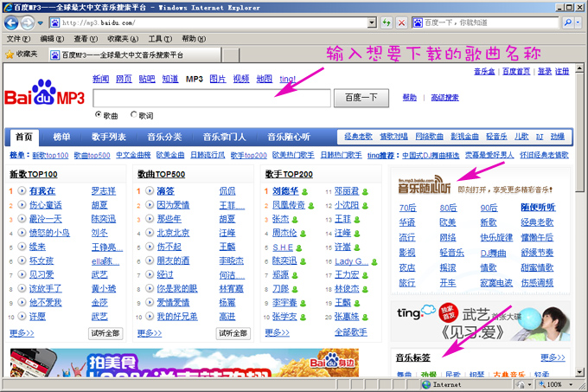
Task: Open the 90后 radio channel link
Action: pos(489,208)
